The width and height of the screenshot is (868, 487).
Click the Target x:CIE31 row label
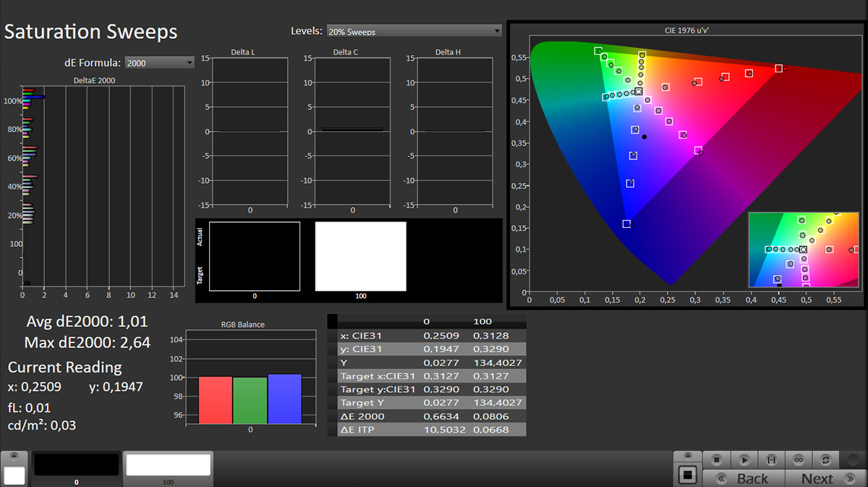(376, 376)
